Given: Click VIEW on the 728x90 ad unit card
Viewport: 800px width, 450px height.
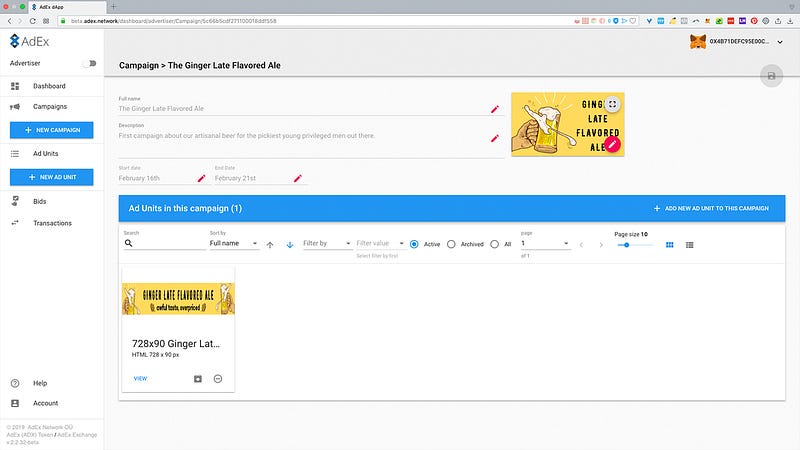Looking at the screenshot, I should [140, 379].
